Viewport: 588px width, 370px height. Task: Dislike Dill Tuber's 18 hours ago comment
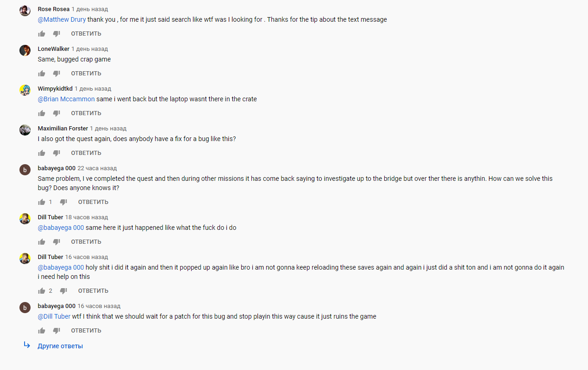(56, 242)
